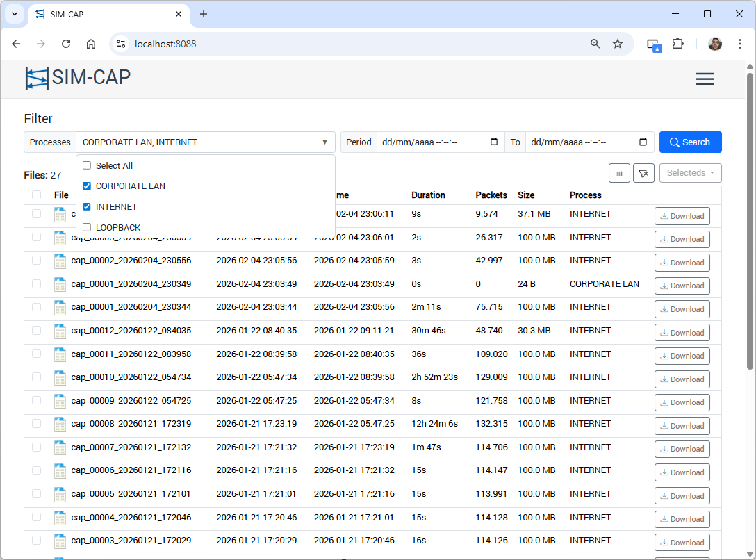Click the clear filter icon button
This screenshot has height=560, width=756.
coord(643,173)
